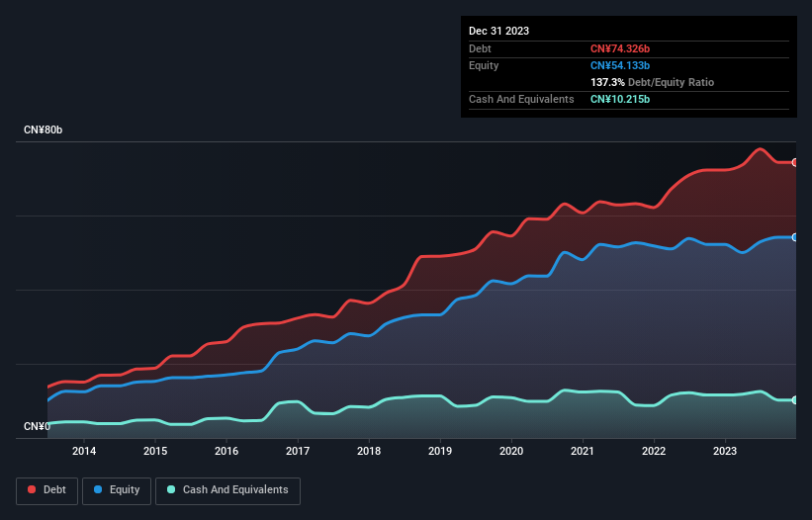Click the Equity label in tooltip
The width and height of the screenshot is (812, 520).
click(x=484, y=65)
